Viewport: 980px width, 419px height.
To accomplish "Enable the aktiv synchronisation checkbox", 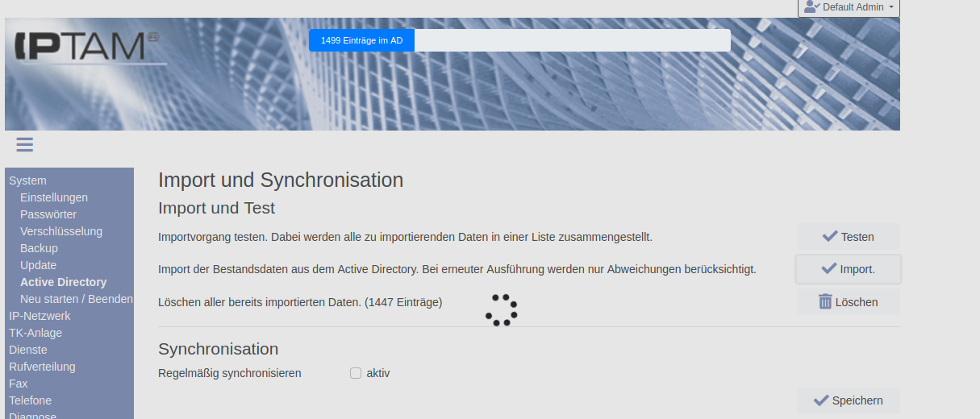I will tap(356, 373).
